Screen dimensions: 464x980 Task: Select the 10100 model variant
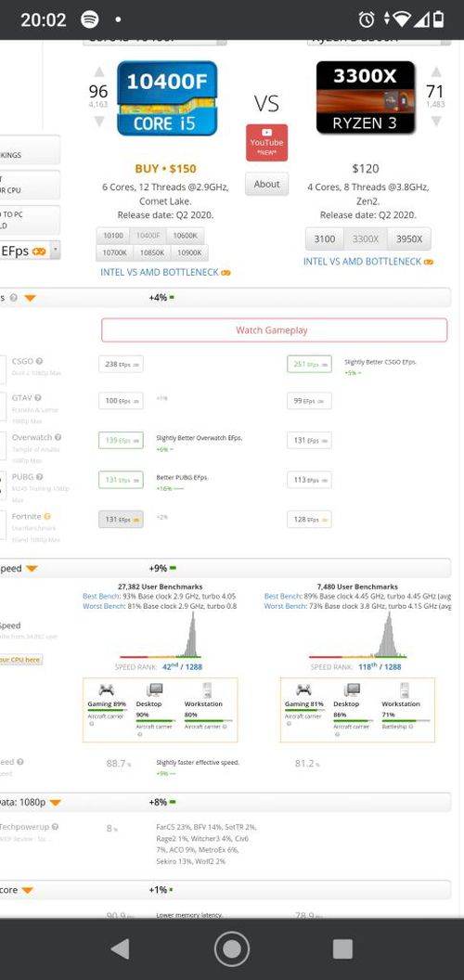point(113,236)
